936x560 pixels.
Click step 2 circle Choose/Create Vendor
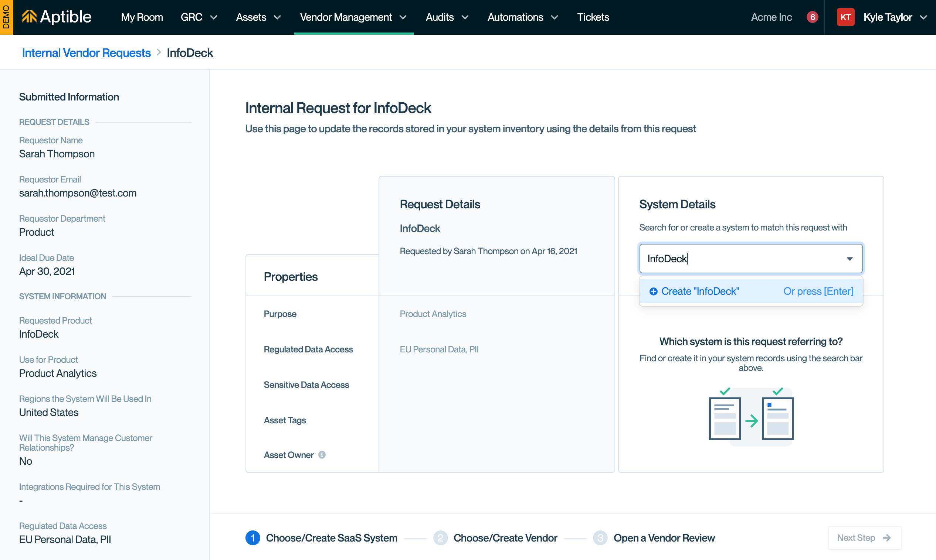click(x=440, y=538)
